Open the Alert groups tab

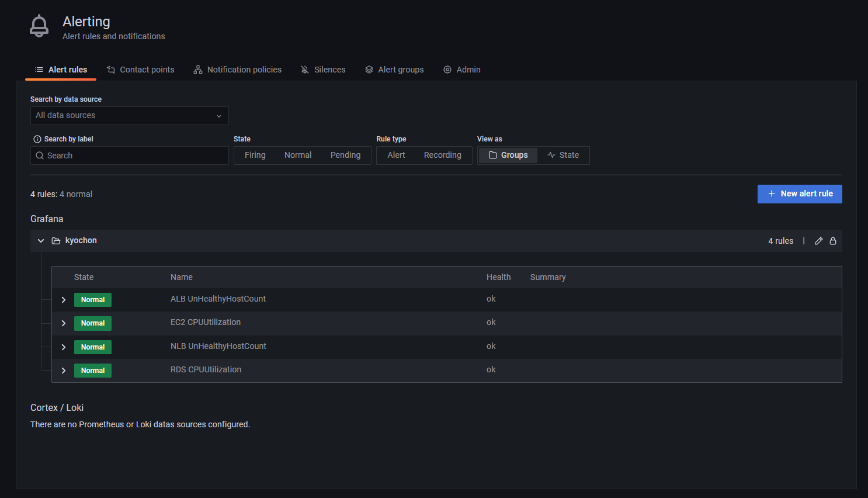(394, 70)
